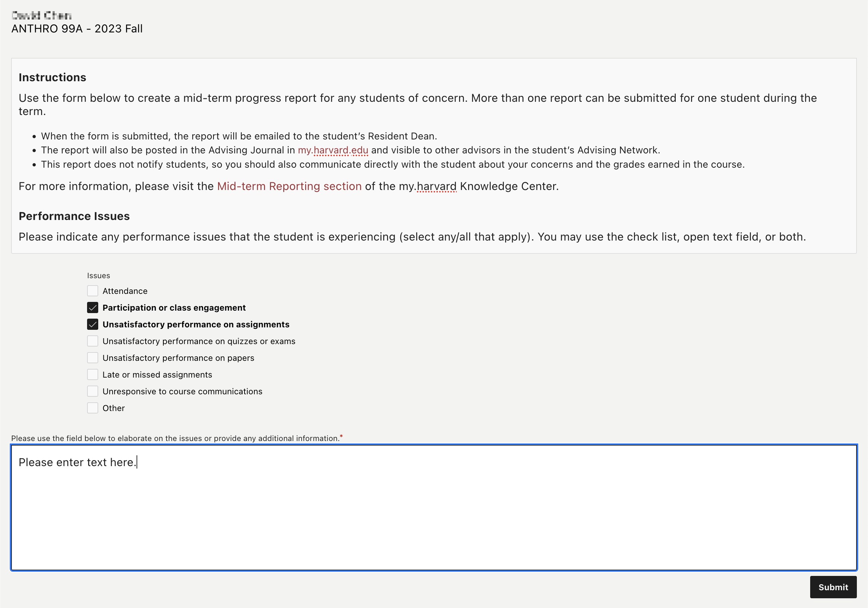Image resolution: width=868 pixels, height=608 pixels.
Task: Tick Unsatisfactory performance on quizzes or exams
Action: [93, 341]
